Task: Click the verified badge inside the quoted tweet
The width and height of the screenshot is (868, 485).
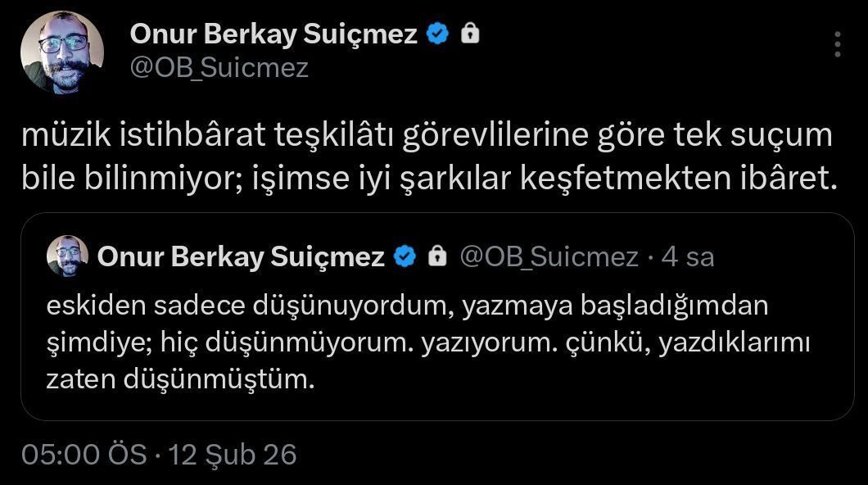Action: pos(405,257)
